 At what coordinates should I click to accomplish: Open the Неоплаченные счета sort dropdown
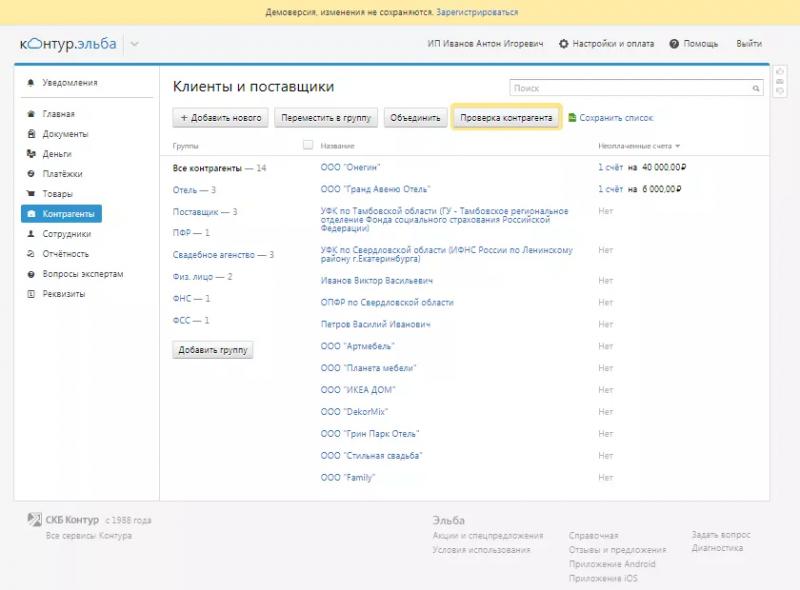678,146
